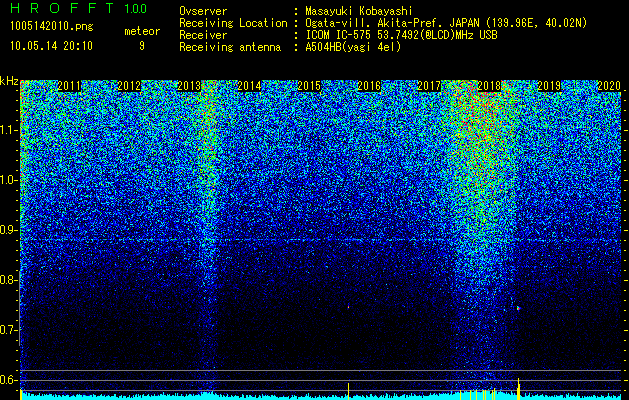
Task: Click the 2012 time marker
Action: pyautogui.click(x=129, y=86)
